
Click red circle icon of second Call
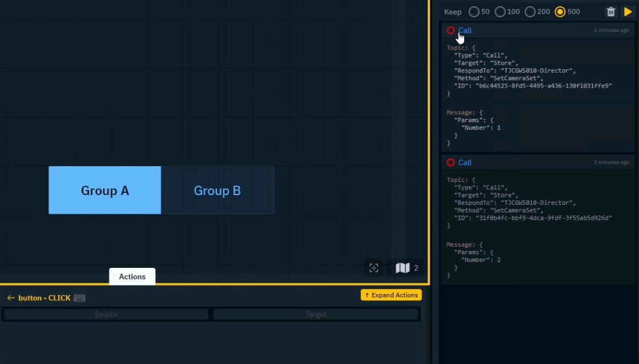tap(450, 163)
